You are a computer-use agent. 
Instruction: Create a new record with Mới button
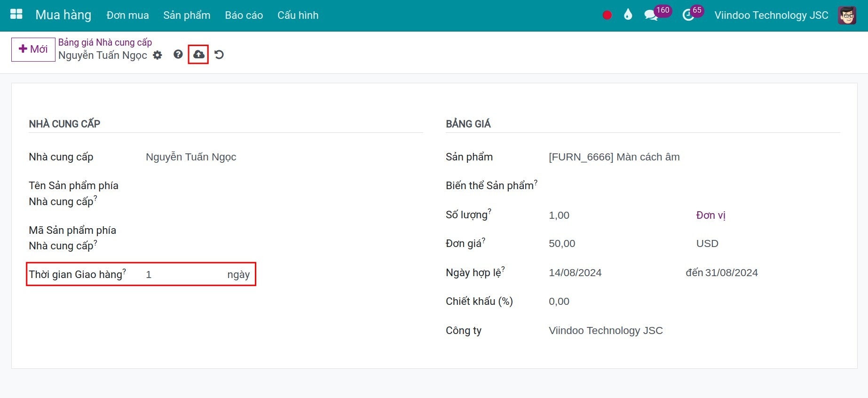[33, 49]
